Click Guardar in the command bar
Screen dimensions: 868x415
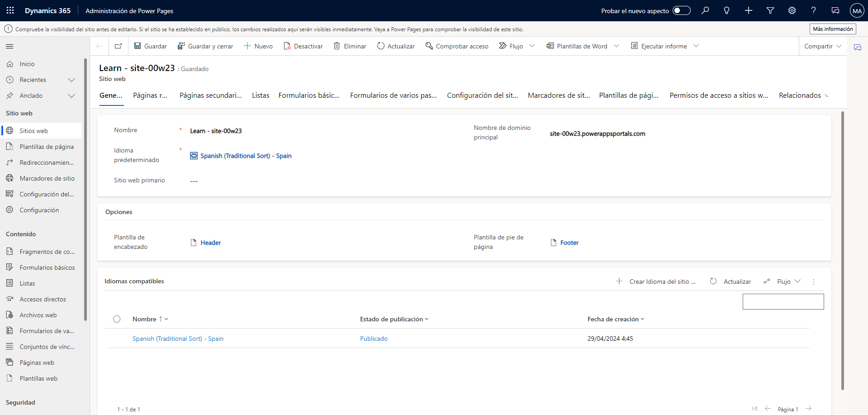click(x=151, y=46)
